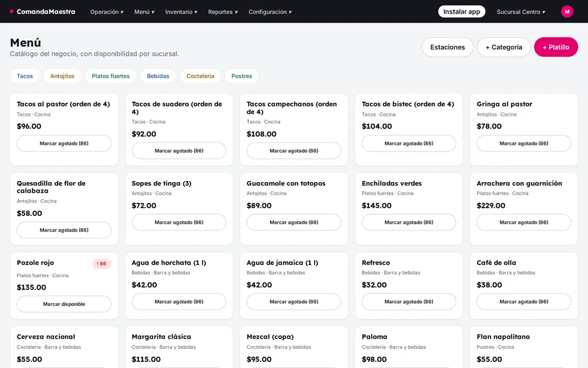Open the Estaciones button
Screen dimensions: 588x368
[447, 47]
